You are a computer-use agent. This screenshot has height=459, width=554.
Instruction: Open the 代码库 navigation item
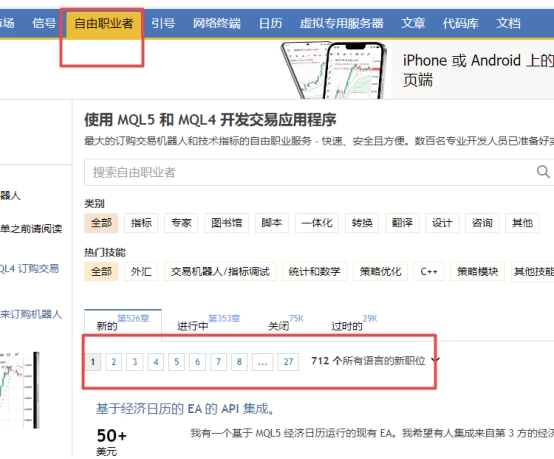tap(461, 23)
